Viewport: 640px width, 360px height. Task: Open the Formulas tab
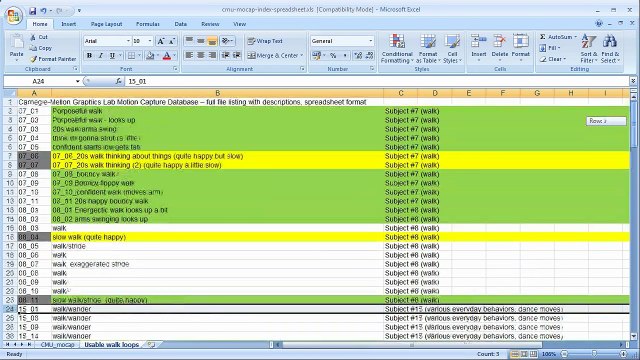[x=147, y=24]
